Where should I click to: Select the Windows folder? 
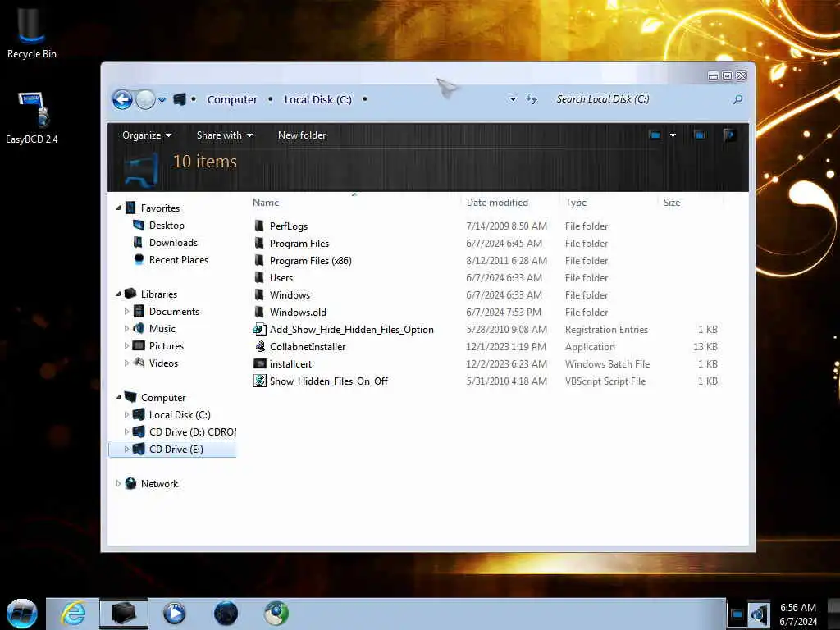290,294
